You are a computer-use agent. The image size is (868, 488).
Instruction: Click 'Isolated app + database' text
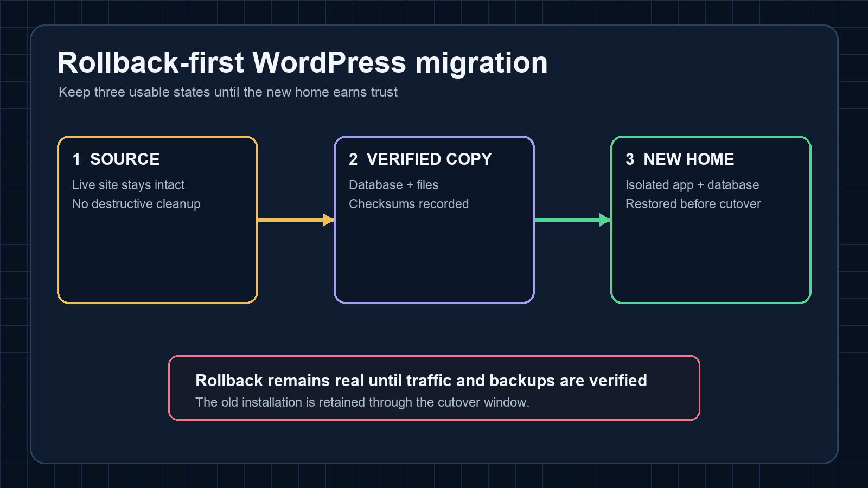click(692, 185)
